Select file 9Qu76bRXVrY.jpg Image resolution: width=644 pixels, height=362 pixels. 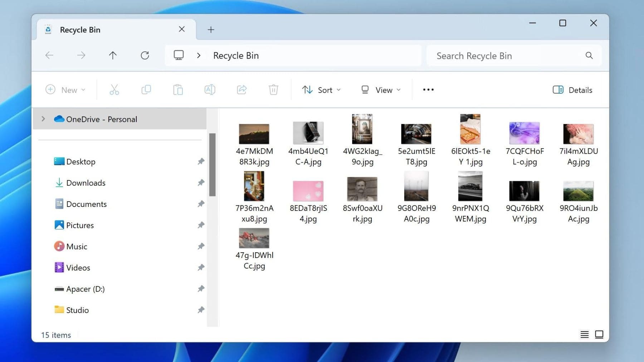click(x=525, y=202)
